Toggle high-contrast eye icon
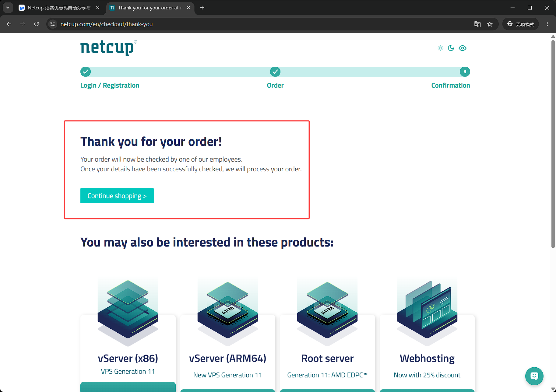This screenshot has height=392, width=556. pos(463,48)
